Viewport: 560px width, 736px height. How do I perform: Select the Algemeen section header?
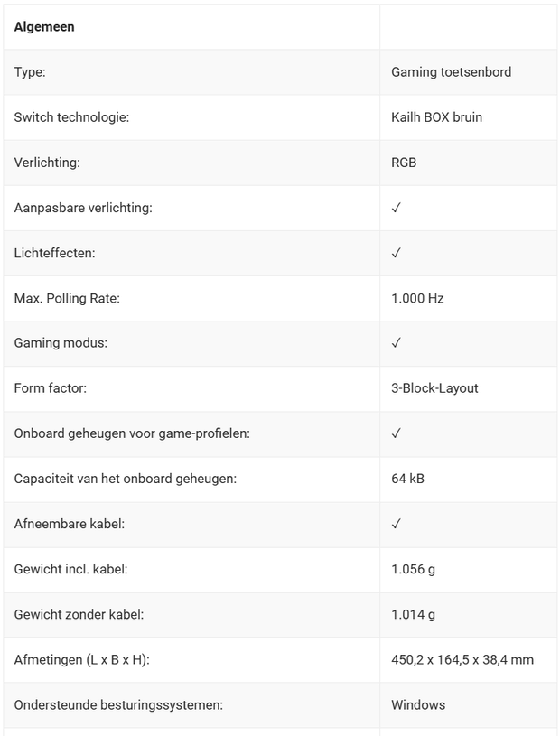pos(44,27)
